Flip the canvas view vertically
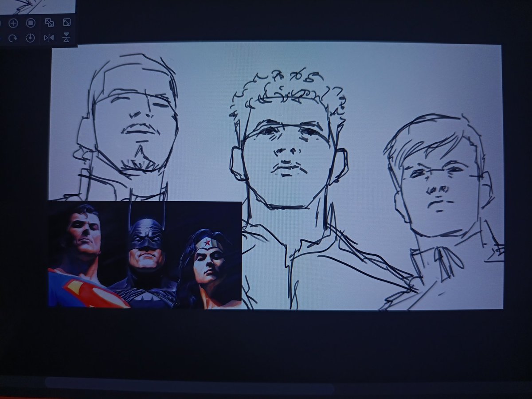 [66, 38]
